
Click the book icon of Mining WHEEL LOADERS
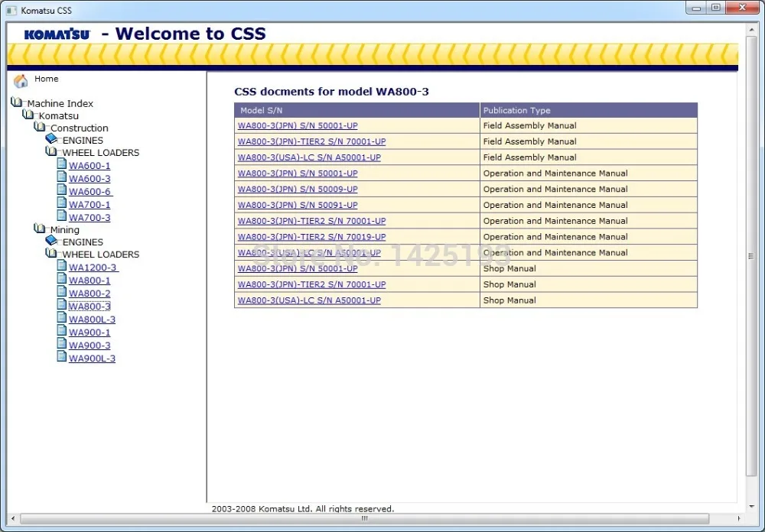pos(52,253)
